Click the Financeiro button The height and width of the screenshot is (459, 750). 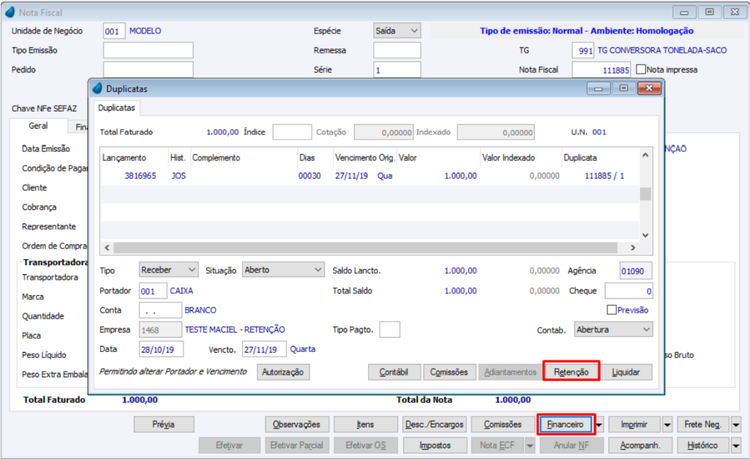point(566,425)
